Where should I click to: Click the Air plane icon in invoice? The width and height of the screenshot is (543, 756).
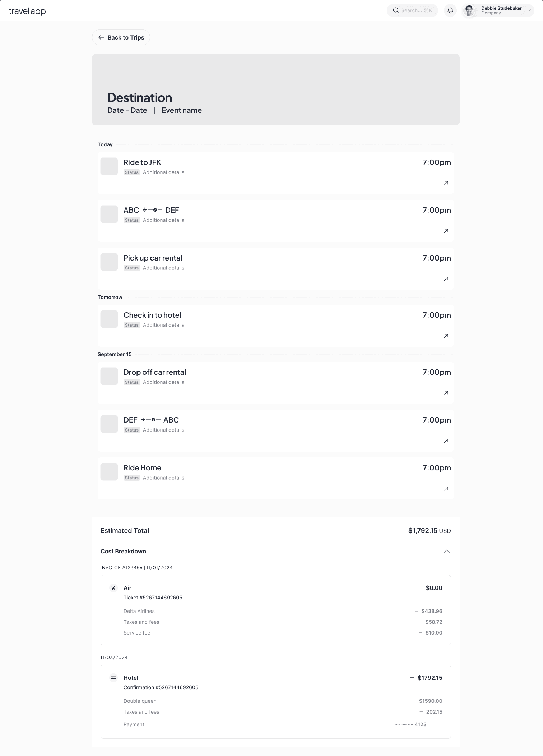click(x=113, y=588)
